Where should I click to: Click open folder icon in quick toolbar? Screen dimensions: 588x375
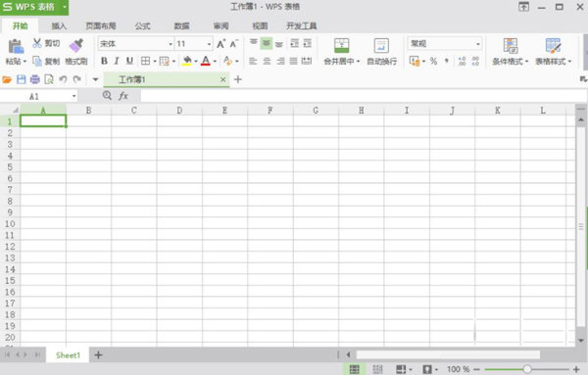[x=7, y=79]
